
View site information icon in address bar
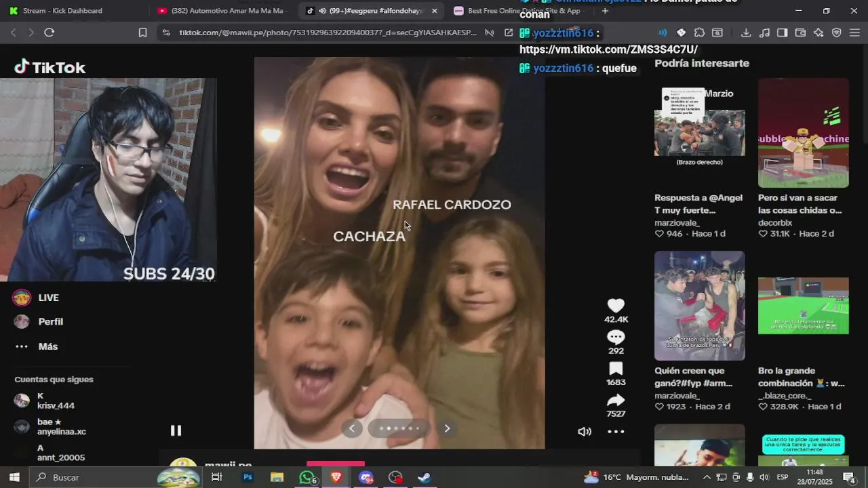[x=166, y=33]
